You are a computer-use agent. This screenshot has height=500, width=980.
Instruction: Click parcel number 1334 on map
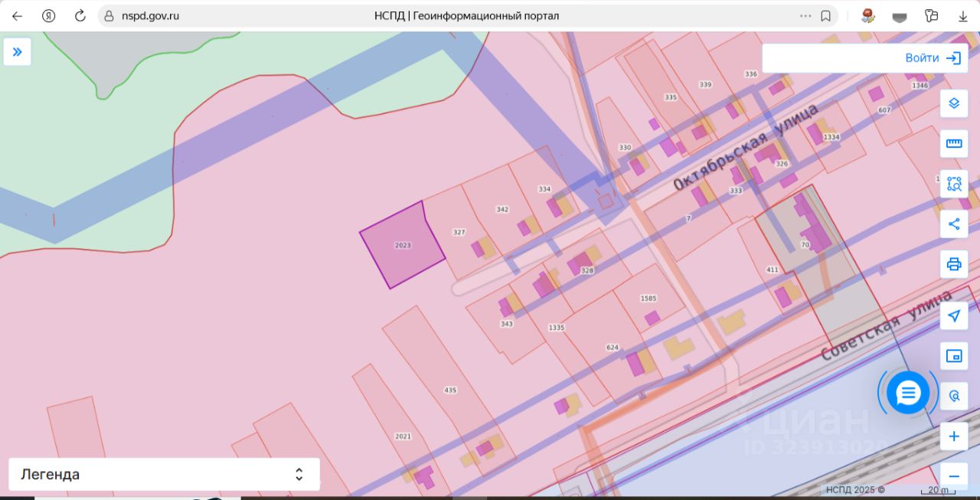(831, 137)
